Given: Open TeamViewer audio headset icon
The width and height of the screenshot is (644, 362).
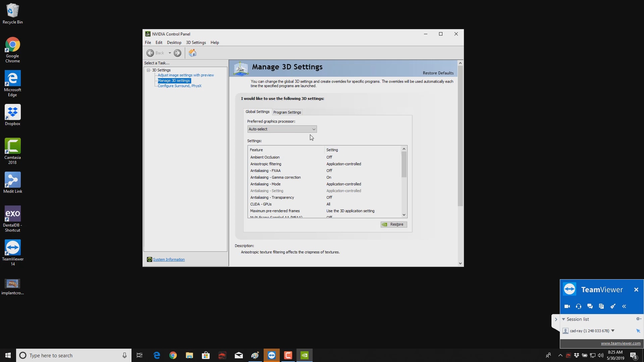Looking at the screenshot, I should coord(579,306).
